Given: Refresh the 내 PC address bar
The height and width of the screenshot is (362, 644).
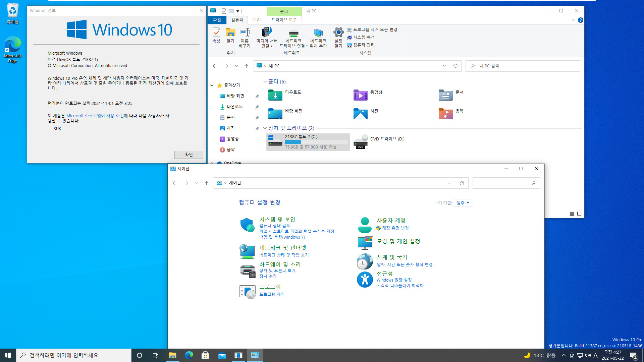Looking at the screenshot, I should tap(455, 66).
